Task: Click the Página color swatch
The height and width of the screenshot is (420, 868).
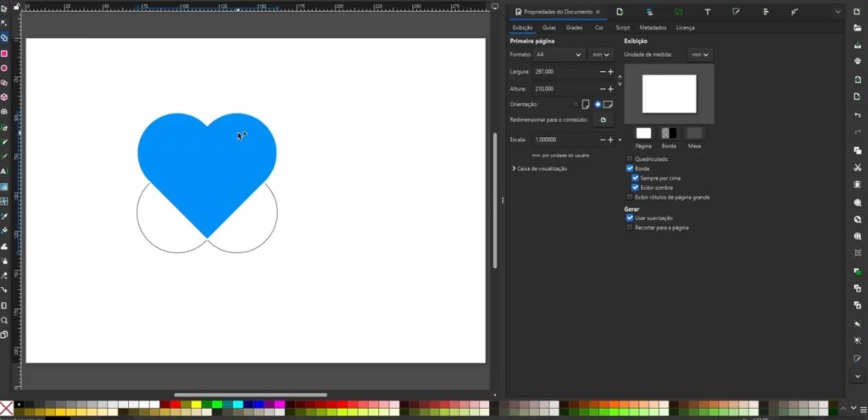Action: 643,133
